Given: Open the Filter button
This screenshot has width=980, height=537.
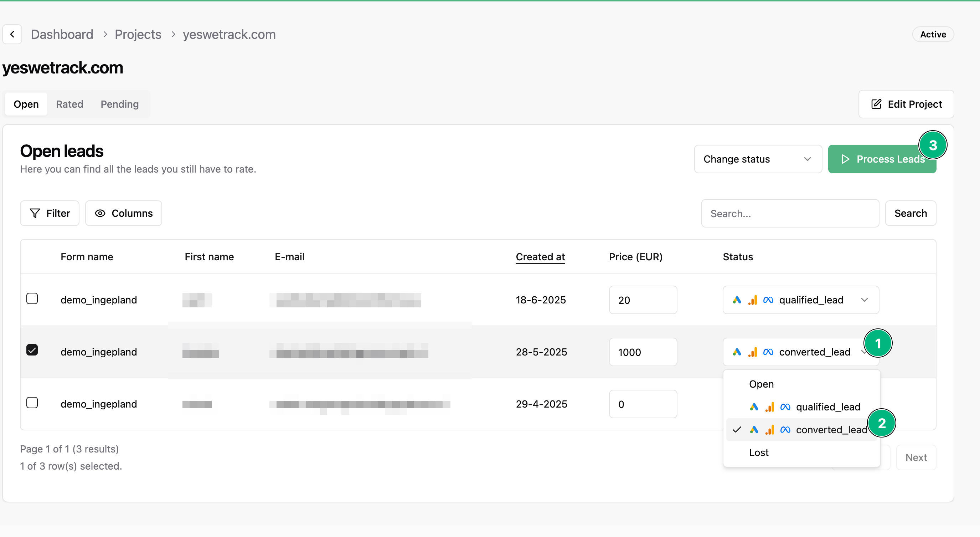Looking at the screenshot, I should click(50, 213).
